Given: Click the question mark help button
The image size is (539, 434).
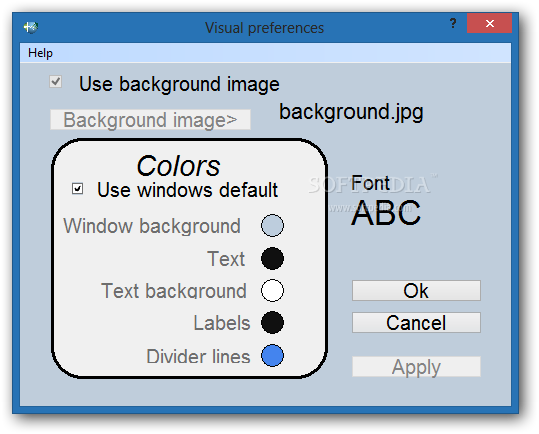Looking at the screenshot, I should click(453, 23).
